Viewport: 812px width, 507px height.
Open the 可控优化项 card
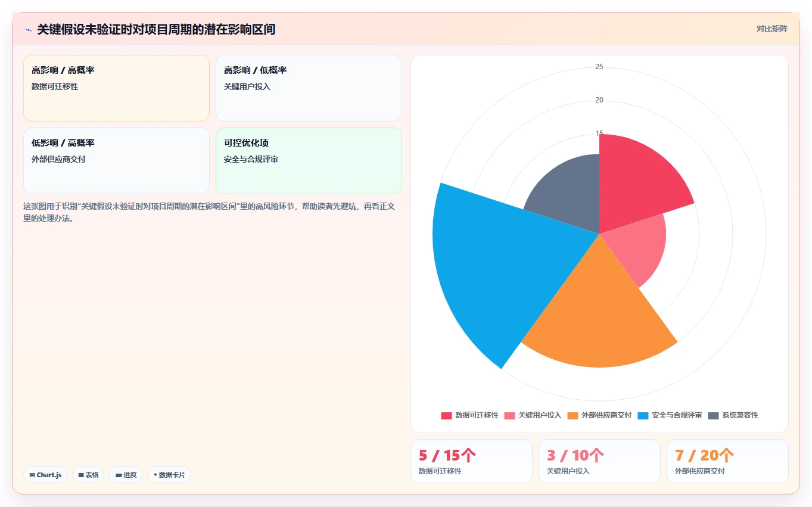[309, 161]
